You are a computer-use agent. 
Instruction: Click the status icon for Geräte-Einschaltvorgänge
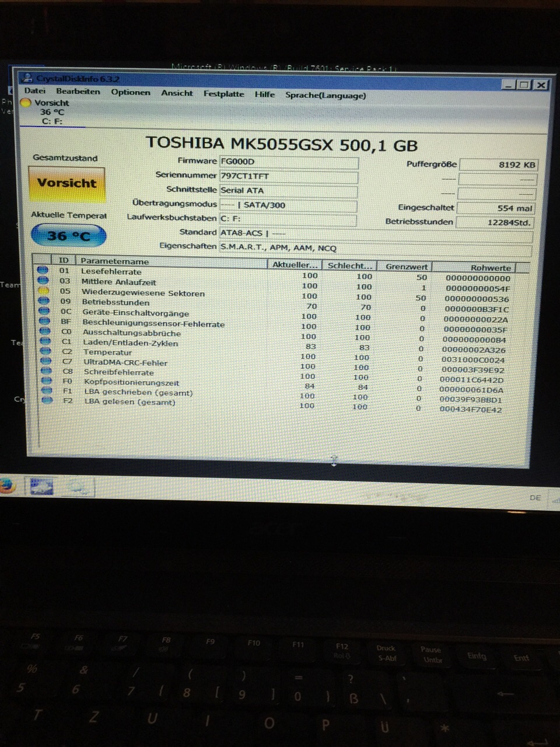click(44, 310)
